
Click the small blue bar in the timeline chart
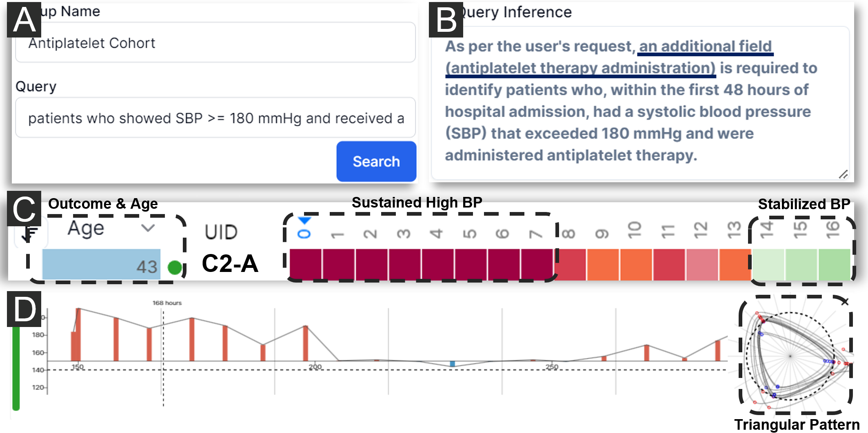452,364
